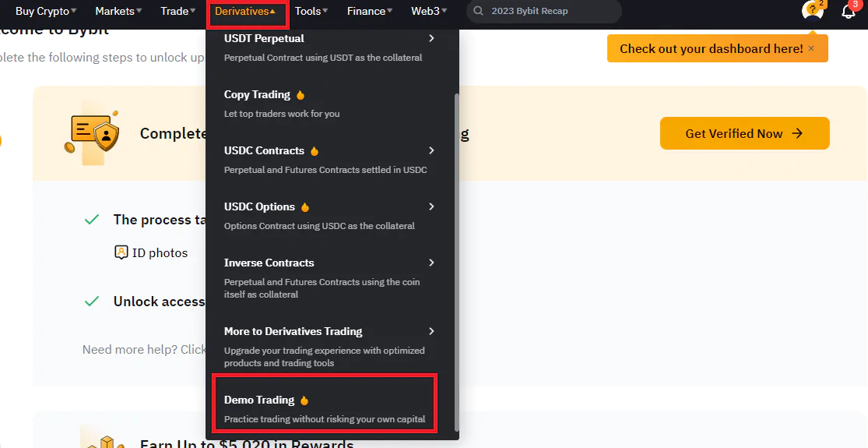This screenshot has height=448, width=868.
Task: Click the magnifier search icon
Action: (480, 11)
